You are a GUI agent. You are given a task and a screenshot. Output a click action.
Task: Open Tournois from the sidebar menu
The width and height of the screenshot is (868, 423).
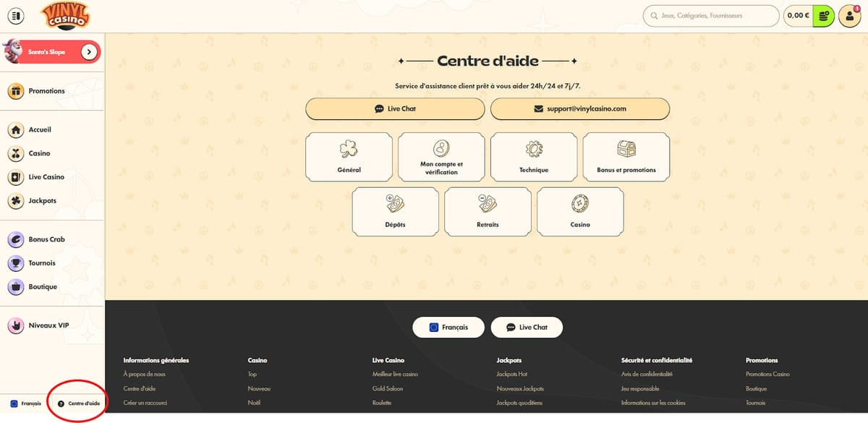41,263
